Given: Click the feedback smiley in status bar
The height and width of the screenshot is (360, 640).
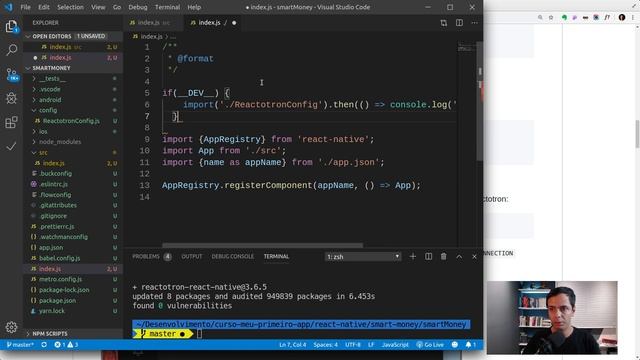Looking at the screenshot, I should (x=455, y=345).
